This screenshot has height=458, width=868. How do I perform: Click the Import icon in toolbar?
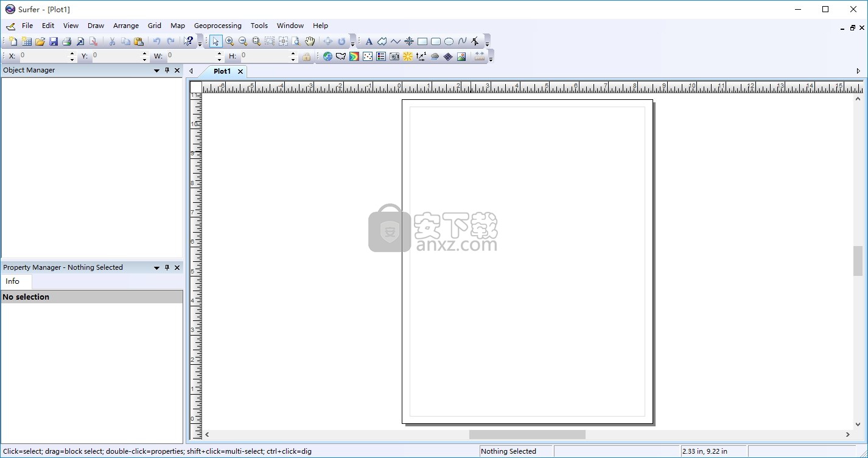coord(80,41)
